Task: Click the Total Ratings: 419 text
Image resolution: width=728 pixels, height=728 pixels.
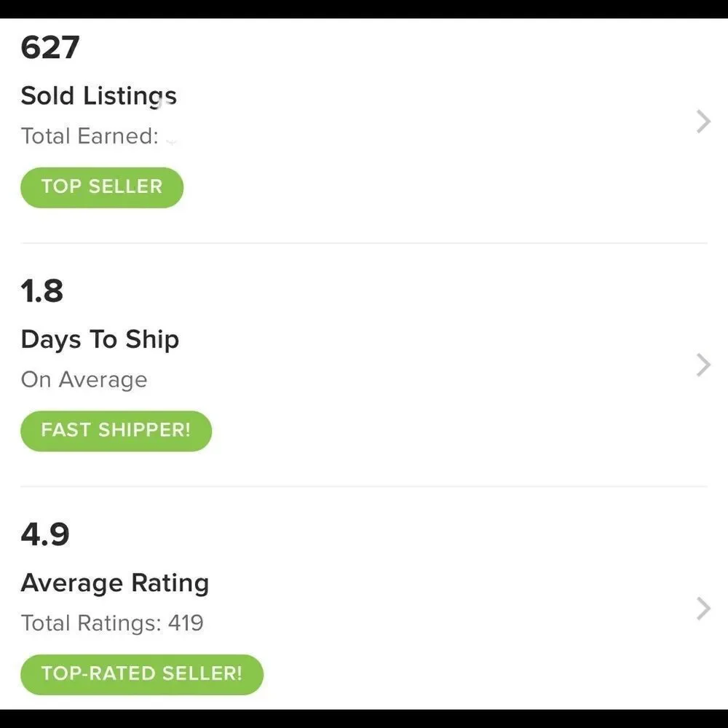Action: pyautogui.click(x=112, y=623)
